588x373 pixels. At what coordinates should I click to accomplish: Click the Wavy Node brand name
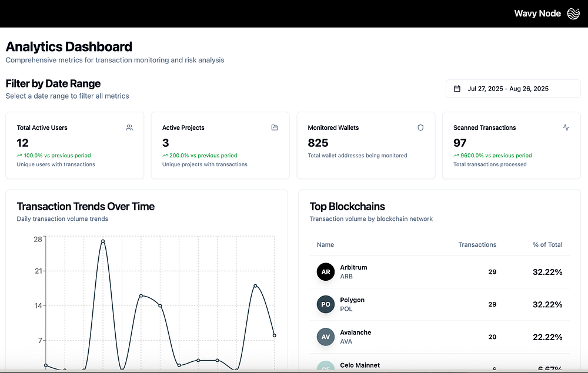click(x=537, y=14)
